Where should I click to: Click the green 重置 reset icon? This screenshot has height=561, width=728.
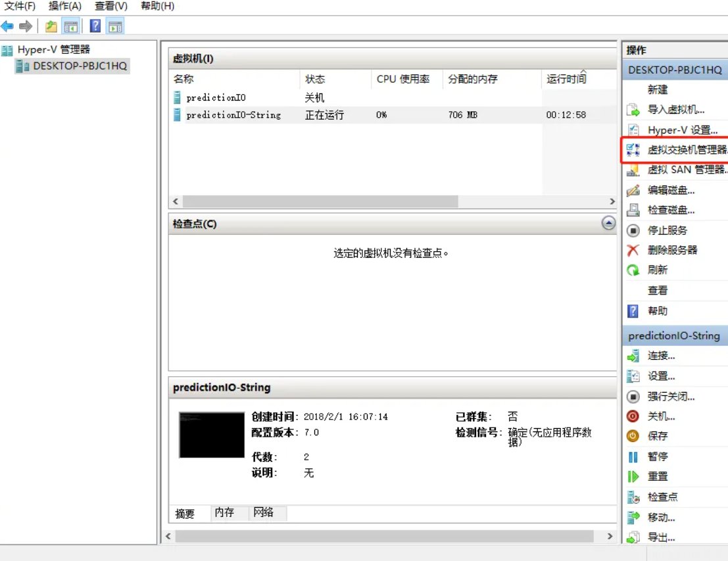[633, 476]
